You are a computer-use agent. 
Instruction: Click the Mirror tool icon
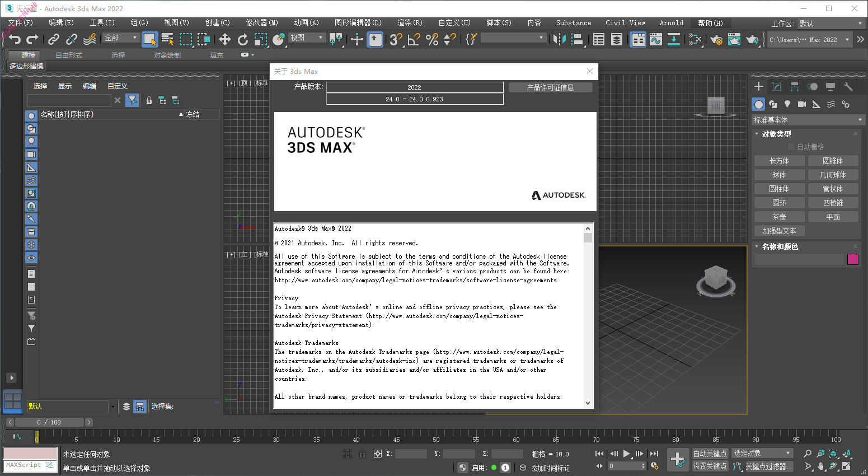coord(559,39)
